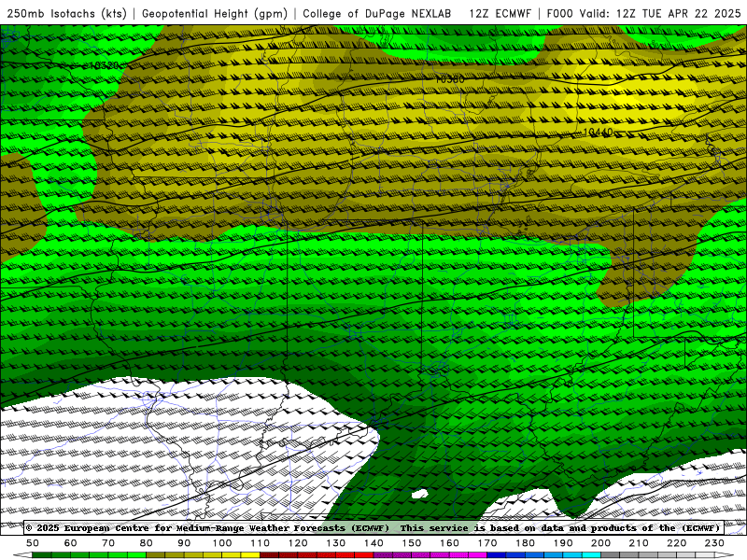Click the dark red swatch right of 110
Viewport: 747px width, 560px height.
[269, 555]
